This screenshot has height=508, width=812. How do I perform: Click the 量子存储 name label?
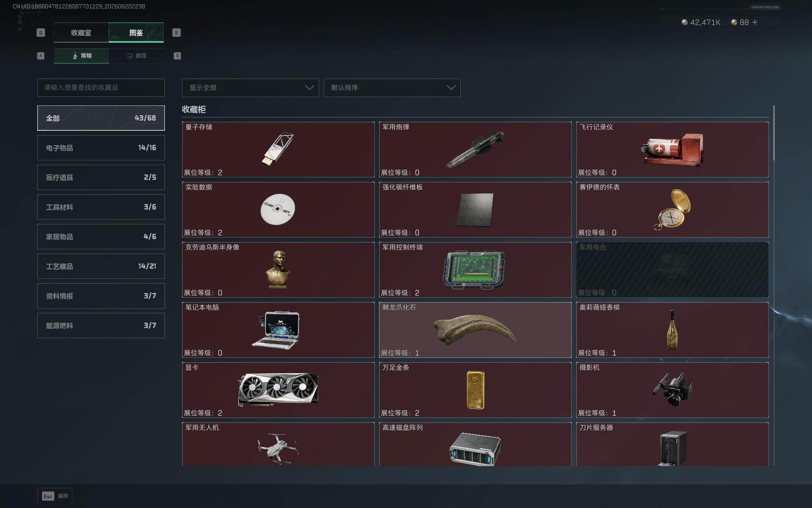coord(199,127)
